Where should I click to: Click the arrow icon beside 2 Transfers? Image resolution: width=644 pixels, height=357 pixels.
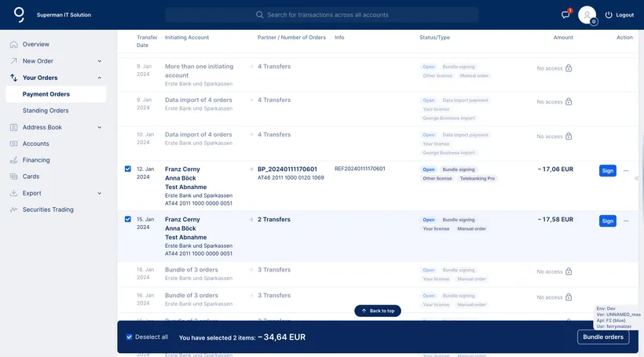[251, 220]
